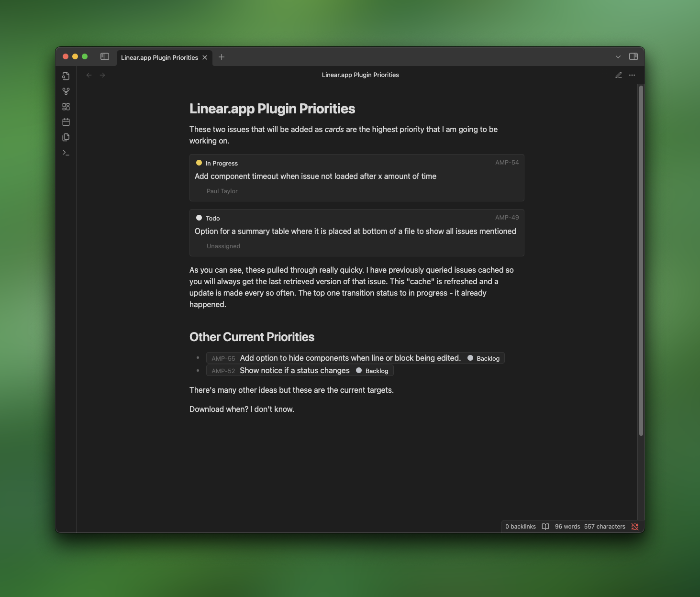Close the Linear.app Plugin Priorities tab
The image size is (700, 597).
[x=205, y=57]
